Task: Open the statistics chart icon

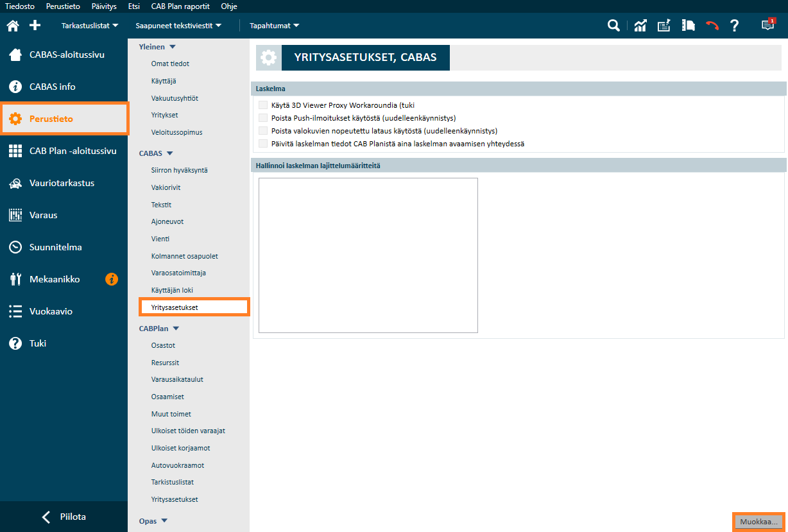Action: tap(640, 26)
